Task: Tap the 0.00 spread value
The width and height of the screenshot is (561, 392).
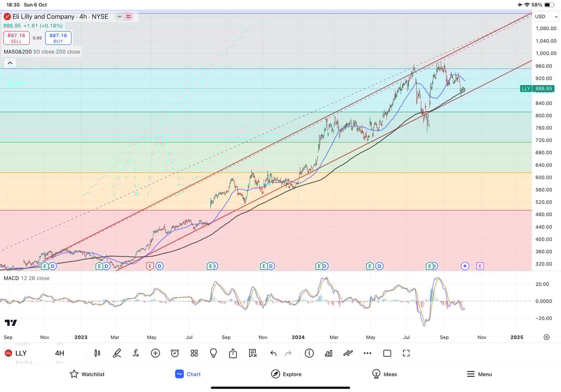Action: click(x=37, y=38)
